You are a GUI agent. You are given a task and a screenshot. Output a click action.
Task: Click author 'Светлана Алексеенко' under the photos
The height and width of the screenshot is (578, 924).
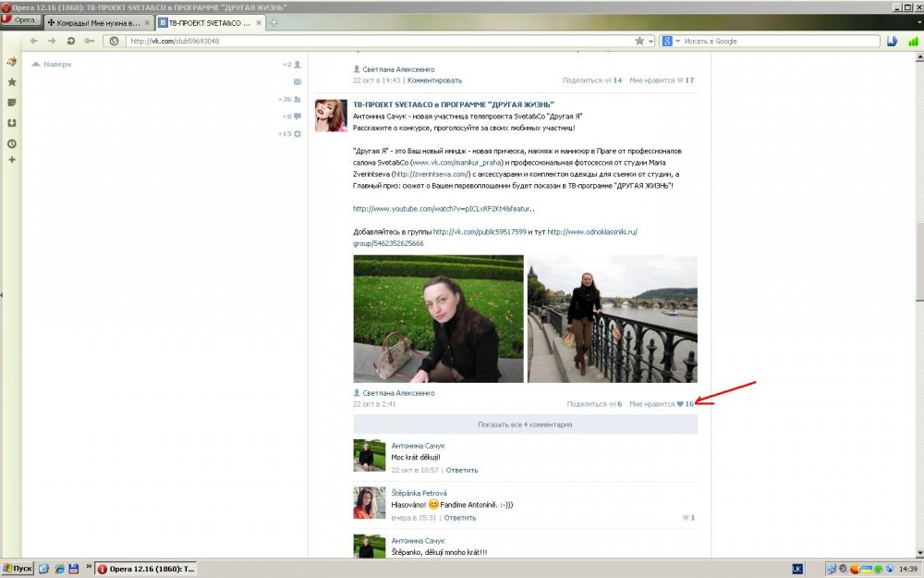pyautogui.click(x=398, y=393)
